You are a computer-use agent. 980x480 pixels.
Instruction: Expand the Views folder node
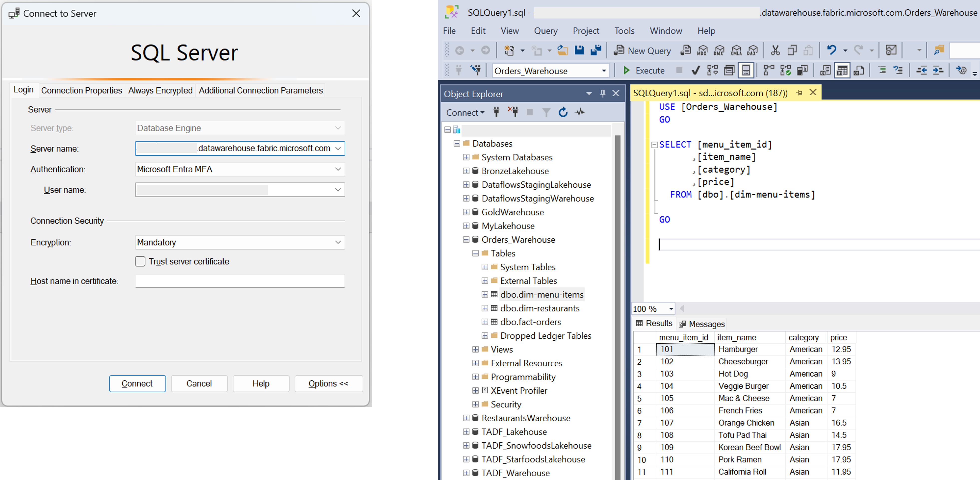coord(476,349)
